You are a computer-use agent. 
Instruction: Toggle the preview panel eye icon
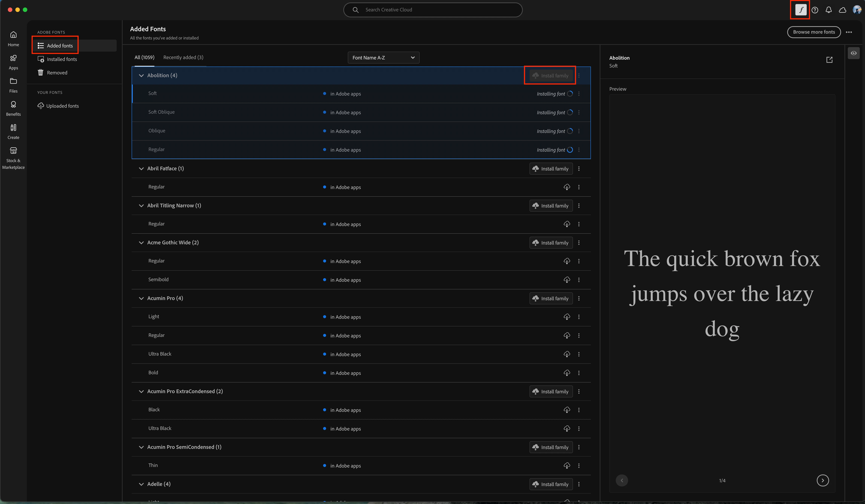[854, 53]
